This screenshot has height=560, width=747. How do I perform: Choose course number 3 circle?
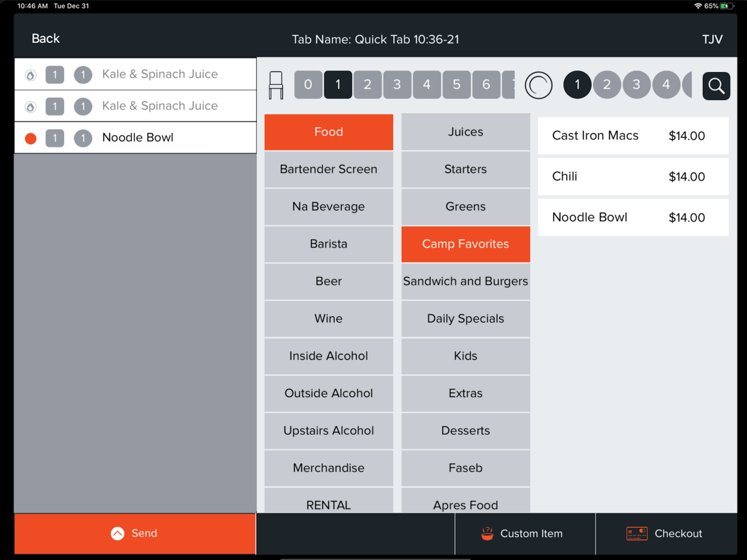[x=636, y=84]
